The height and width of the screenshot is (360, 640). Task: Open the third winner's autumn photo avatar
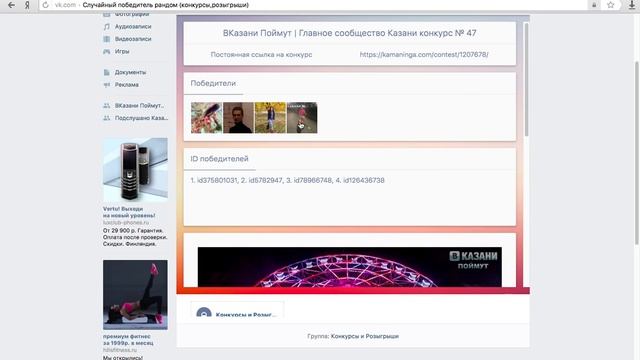pos(270,118)
